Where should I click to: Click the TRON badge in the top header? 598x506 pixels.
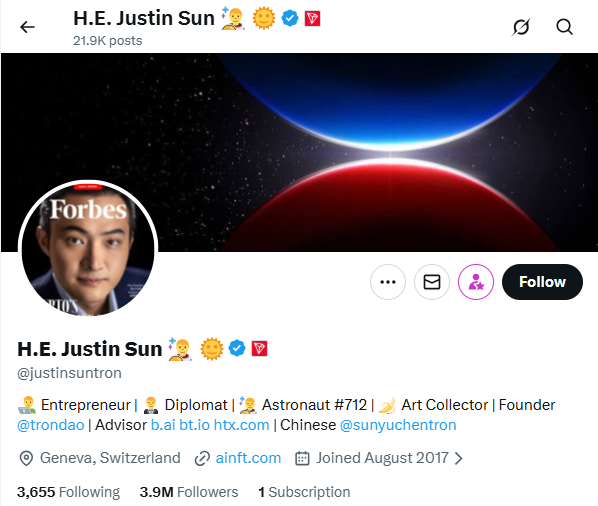pos(312,18)
